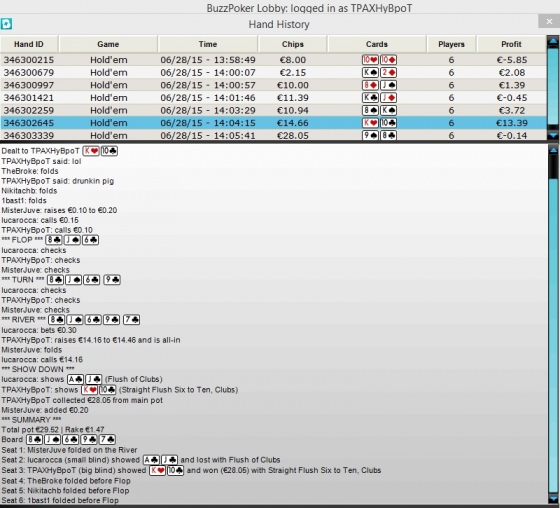Choose hand 346302259 from the list
Viewport: 560px width, 508px height.
(273, 110)
